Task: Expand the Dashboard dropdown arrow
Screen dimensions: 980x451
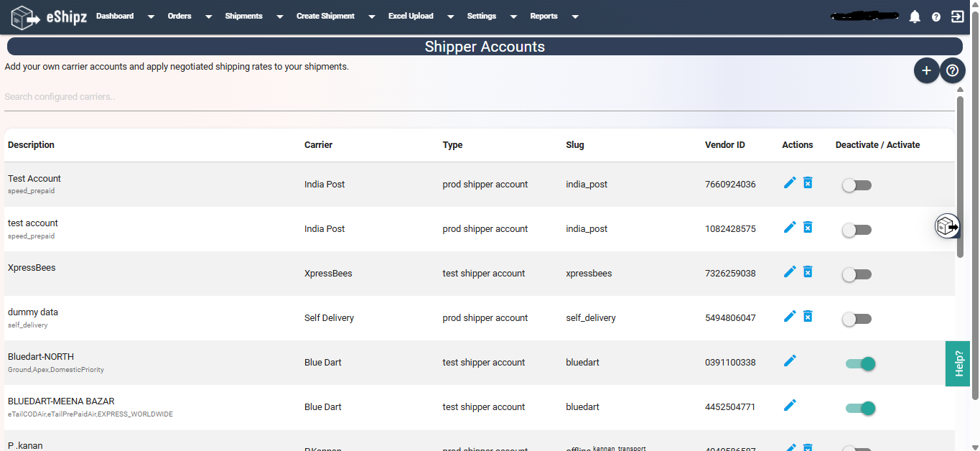Action: [x=151, y=17]
